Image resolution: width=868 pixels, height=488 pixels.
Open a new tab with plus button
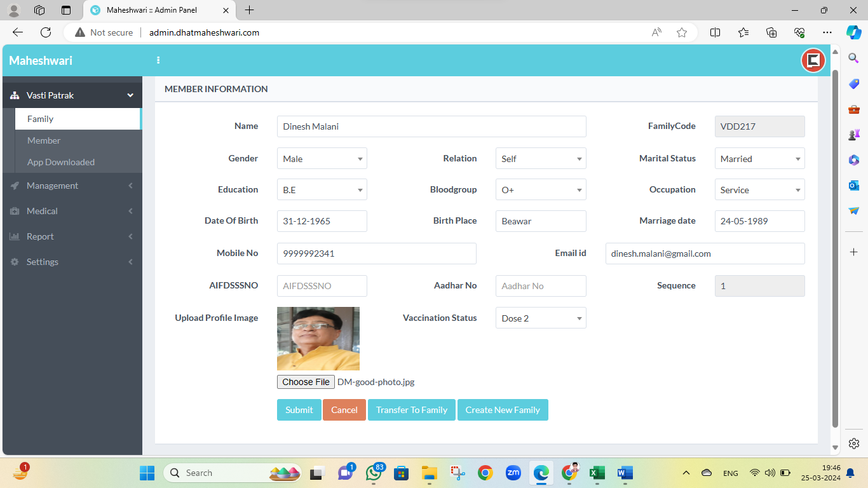250,10
